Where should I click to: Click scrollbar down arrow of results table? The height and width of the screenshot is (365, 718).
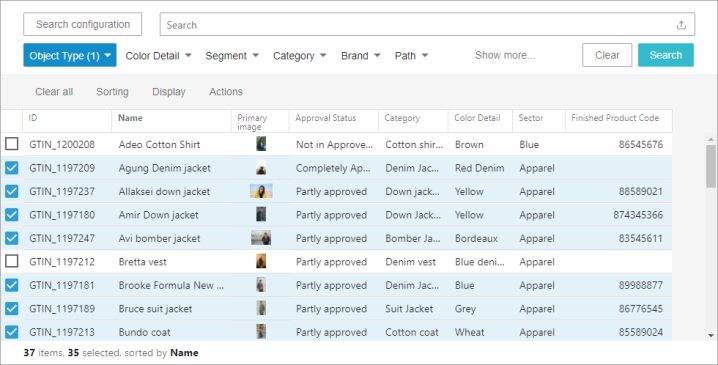point(711,336)
